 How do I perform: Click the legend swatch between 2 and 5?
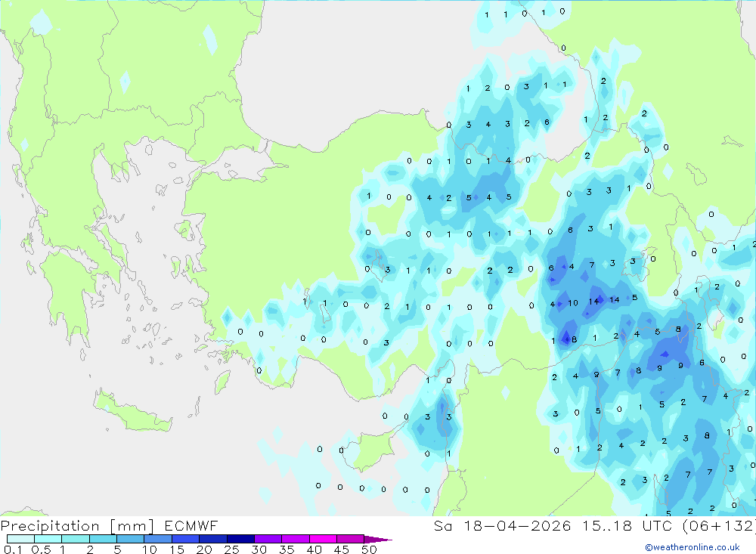[103, 539]
